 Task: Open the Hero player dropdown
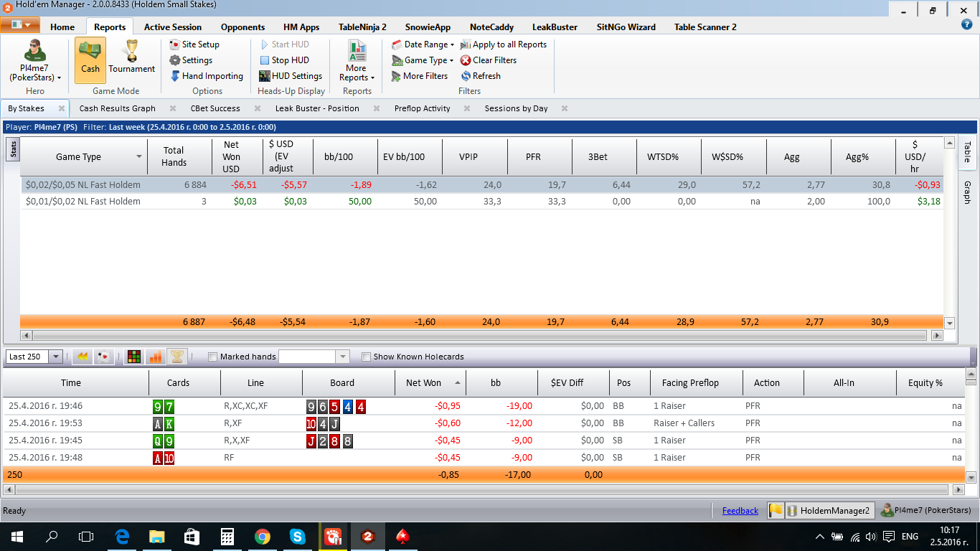click(35, 60)
